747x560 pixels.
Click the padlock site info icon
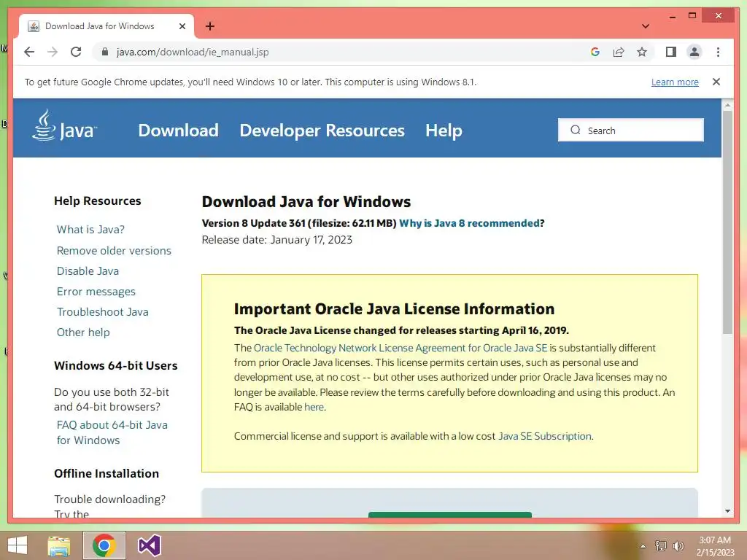pyautogui.click(x=105, y=52)
